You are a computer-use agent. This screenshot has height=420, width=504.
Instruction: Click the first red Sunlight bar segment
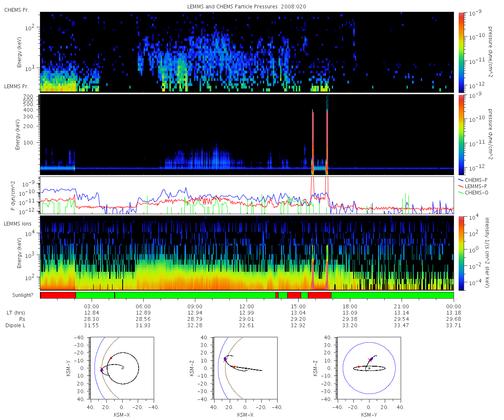point(58,295)
